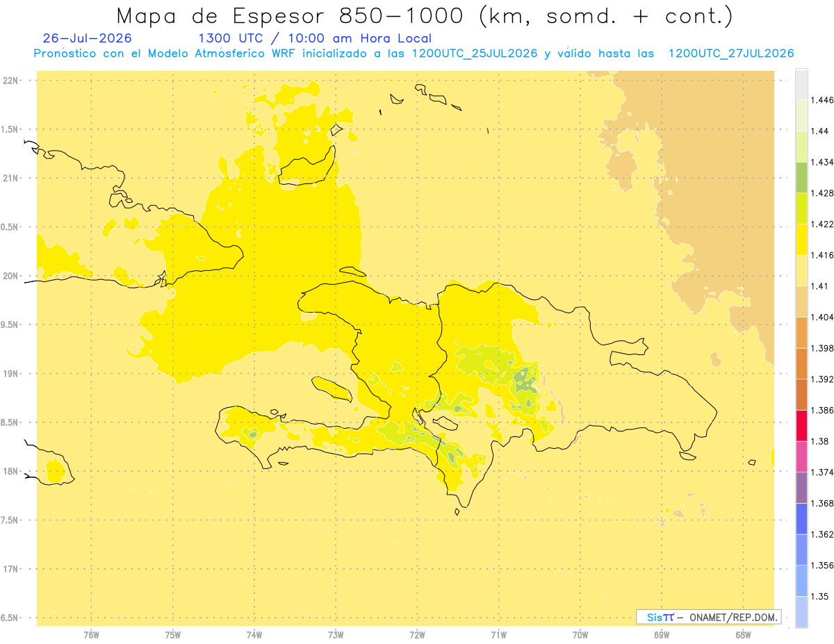Screen dimensions: 834x644
Task: Select the legend value '1.41'
Action: click(819, 286)
